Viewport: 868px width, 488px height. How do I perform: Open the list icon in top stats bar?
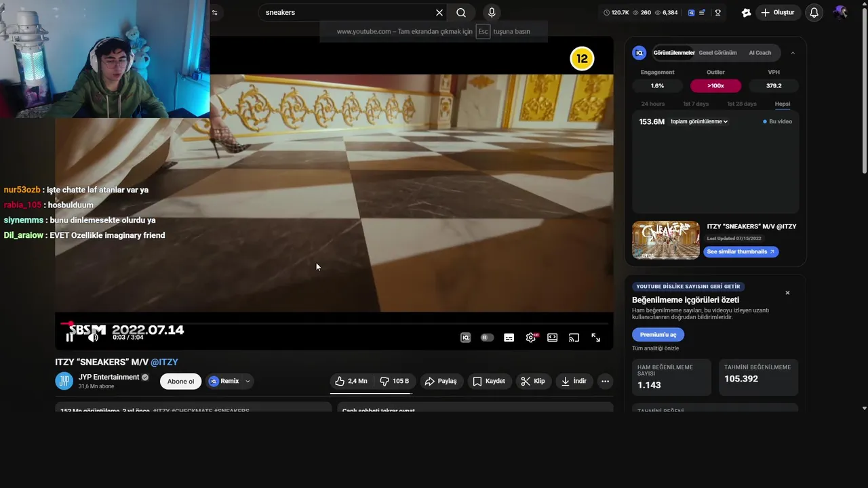pos(703,12)
